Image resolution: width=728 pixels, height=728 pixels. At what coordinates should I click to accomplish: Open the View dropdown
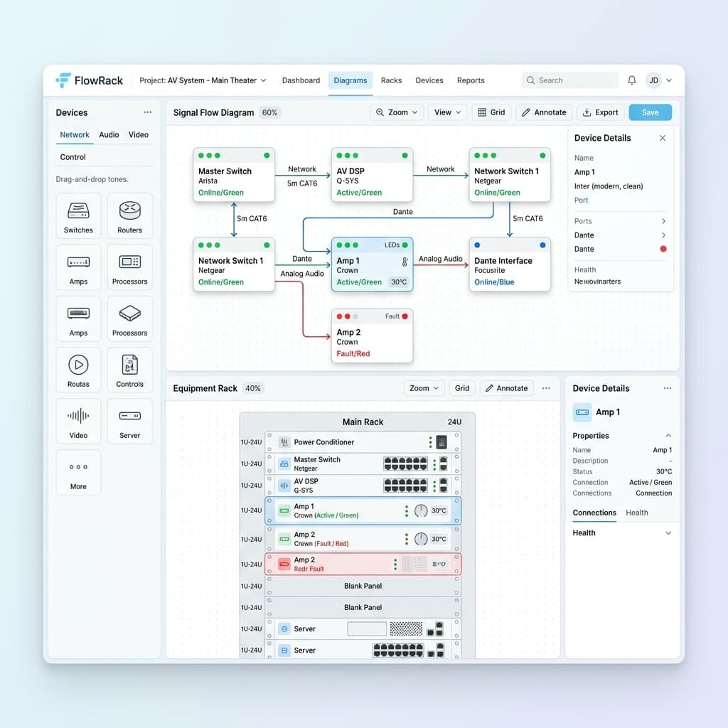448,112
